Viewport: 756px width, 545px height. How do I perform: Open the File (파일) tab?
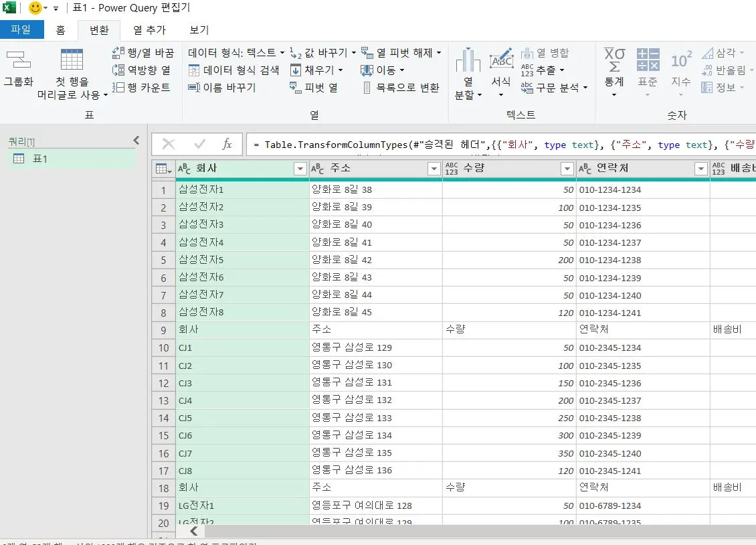[21, 29]
